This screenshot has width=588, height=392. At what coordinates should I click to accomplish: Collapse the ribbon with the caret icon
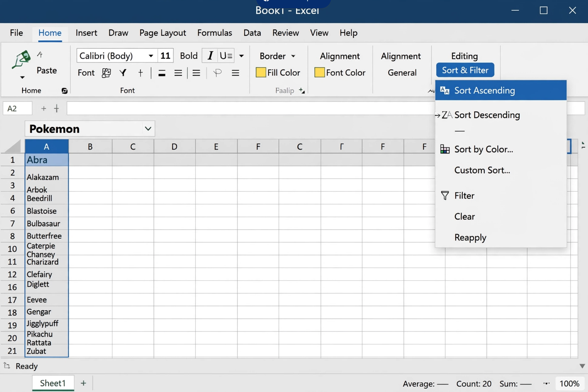point(431,91)
